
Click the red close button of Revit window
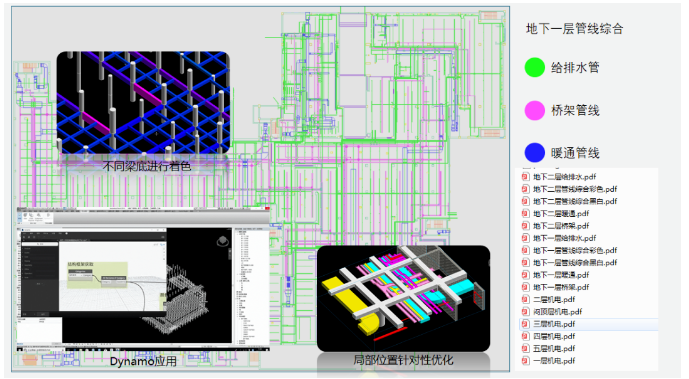point(267,208)
